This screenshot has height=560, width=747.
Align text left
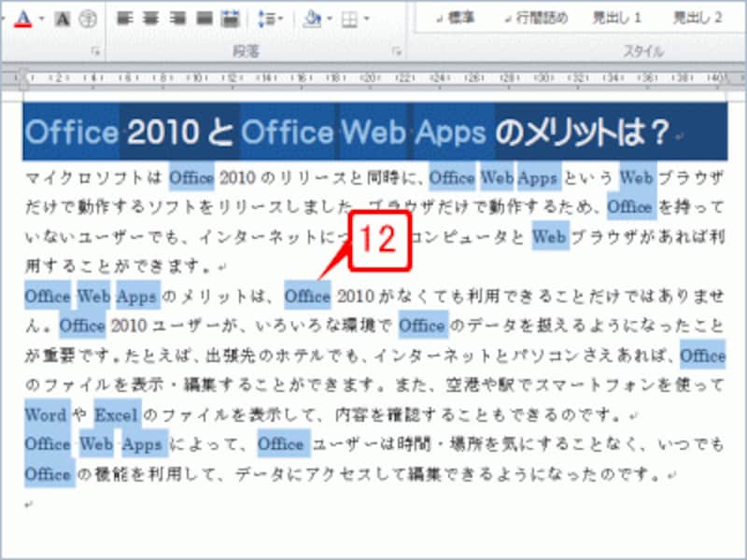click(125, 19)
